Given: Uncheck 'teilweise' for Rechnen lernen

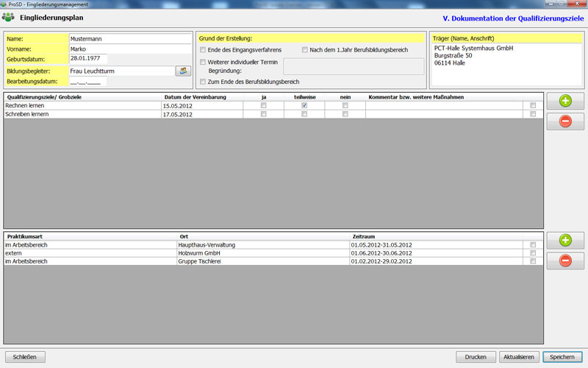Looking at the screenshot, I should (x=304, y=106).
